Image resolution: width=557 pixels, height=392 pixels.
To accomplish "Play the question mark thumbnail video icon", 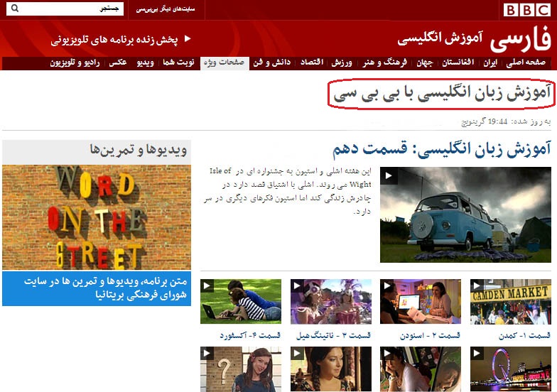I will pos(207,354).
